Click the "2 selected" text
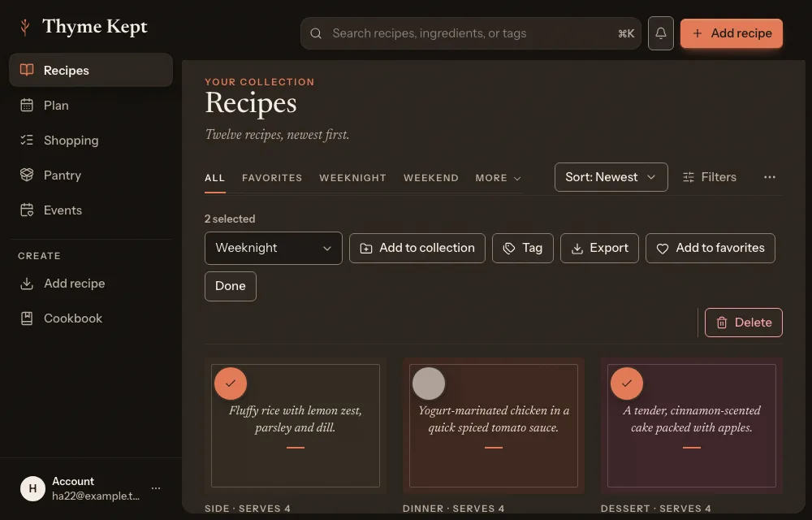This screenshot has height=520, width=812. tap(230, 219)
